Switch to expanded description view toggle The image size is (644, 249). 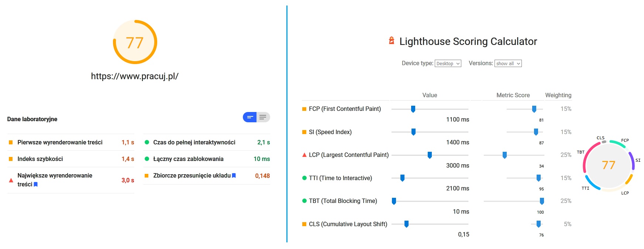[x=263, y=117]
